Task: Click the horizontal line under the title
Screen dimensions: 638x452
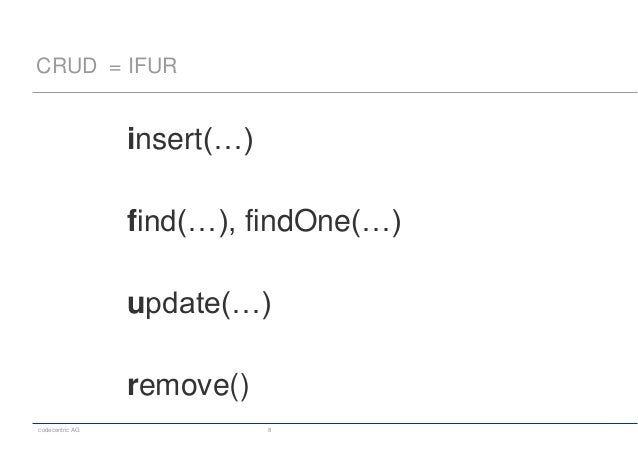Action: coord(335,92)
